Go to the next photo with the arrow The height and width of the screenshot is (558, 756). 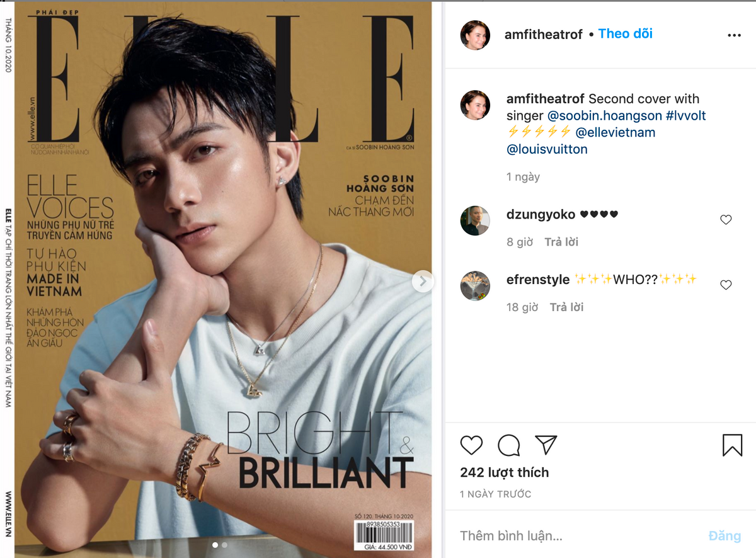(x=423, y=282)
